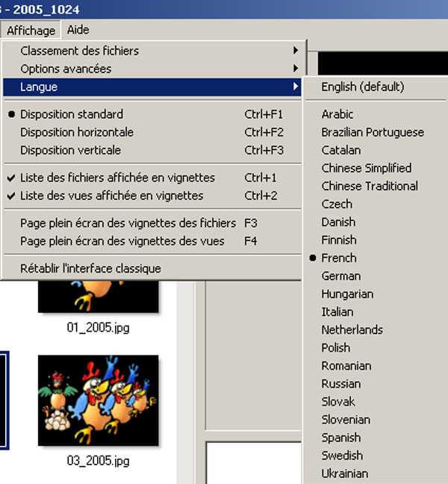Open the Aide menu

[78, 30]
